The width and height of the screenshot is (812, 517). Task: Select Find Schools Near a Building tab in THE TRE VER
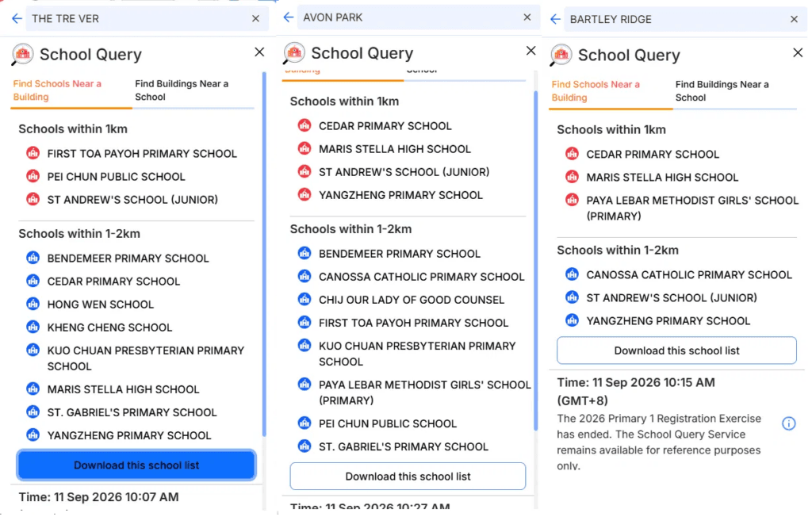click(71, 90)
